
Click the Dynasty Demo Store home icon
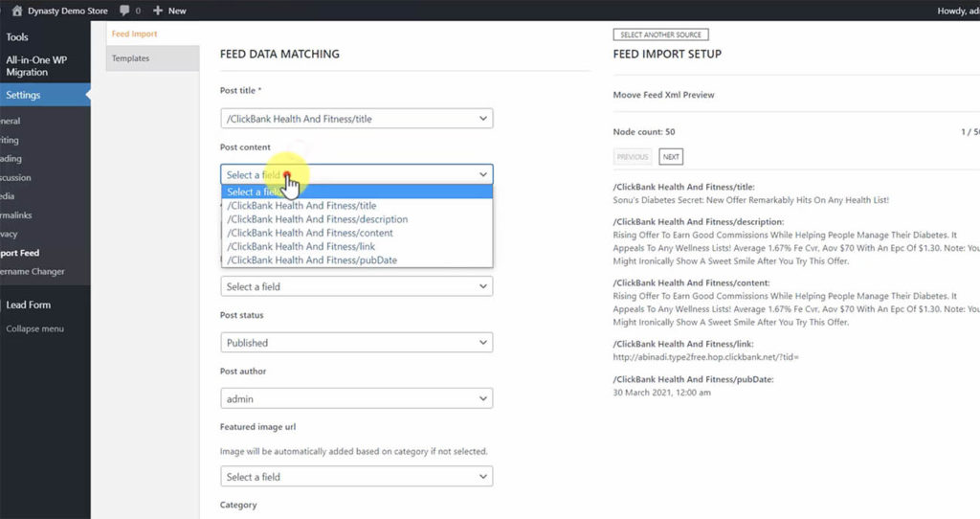pos(17,11)
